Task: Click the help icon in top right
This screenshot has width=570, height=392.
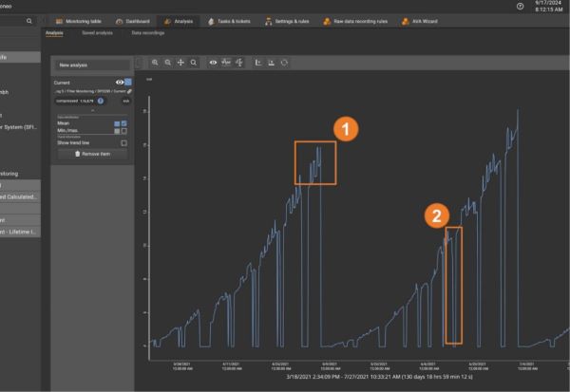Action: coord(520,7)
